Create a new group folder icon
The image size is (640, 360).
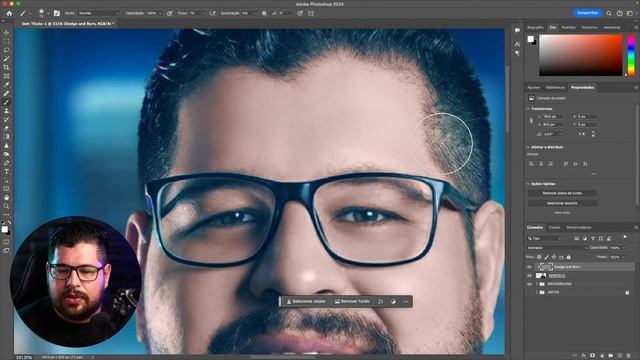coord(611,356)
